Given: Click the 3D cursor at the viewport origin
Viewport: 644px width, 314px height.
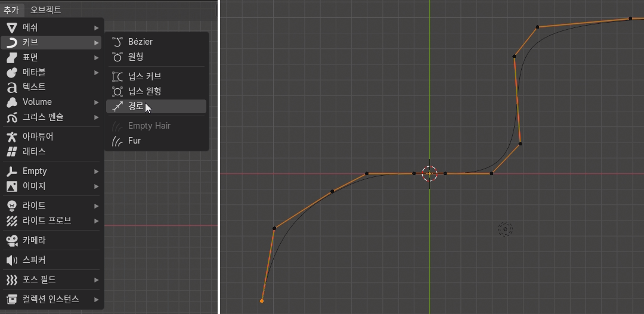Looking at the screenshot, I should point(429,173).
